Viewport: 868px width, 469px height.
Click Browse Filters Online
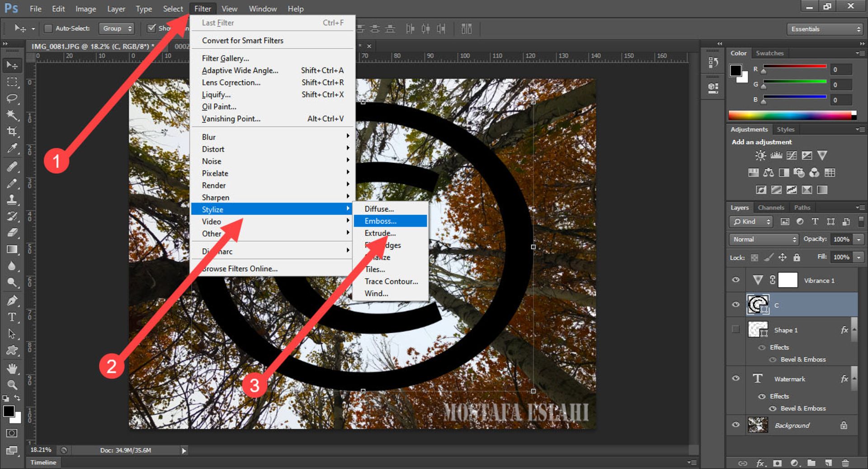click(x=271, y=269)
